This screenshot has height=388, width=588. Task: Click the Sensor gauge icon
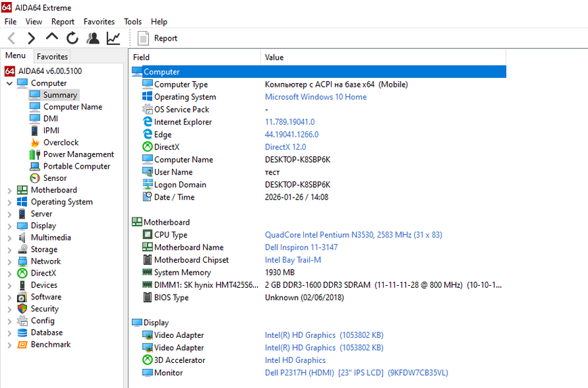coord(35,178)
